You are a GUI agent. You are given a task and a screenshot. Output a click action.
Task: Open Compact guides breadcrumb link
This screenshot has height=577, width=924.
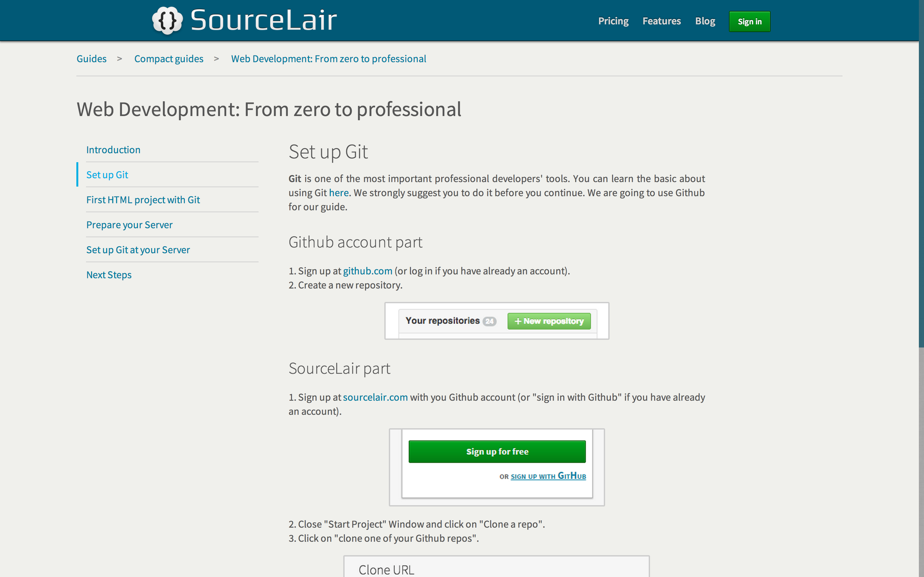point(169,59)
